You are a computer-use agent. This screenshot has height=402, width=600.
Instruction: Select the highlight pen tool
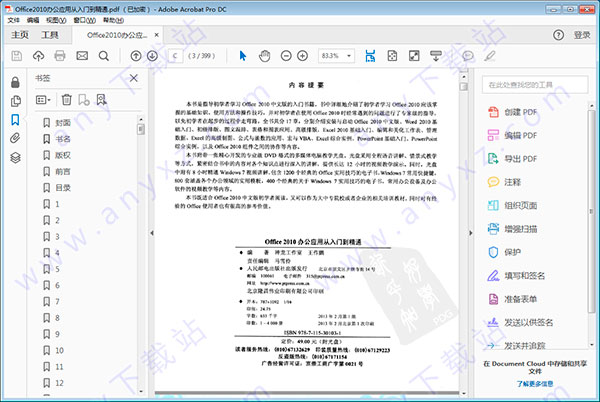[x=490, y=56]
